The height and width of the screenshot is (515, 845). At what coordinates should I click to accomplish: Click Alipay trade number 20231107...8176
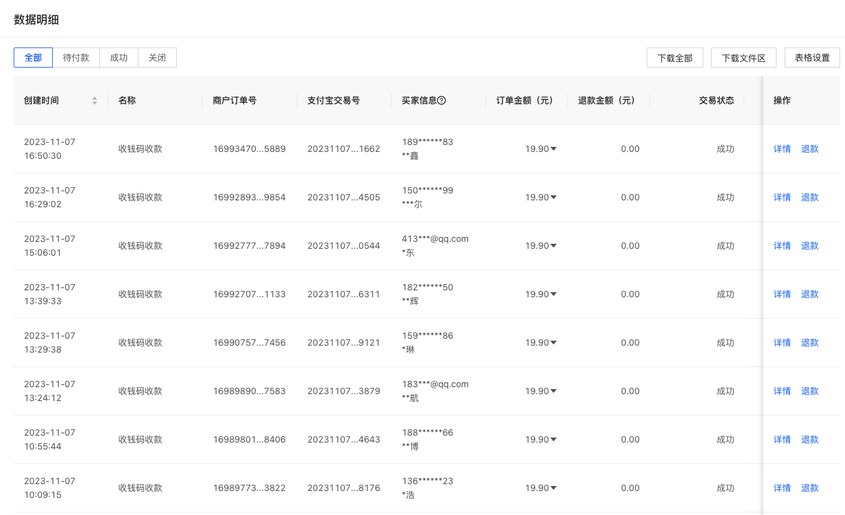point(344,488)
